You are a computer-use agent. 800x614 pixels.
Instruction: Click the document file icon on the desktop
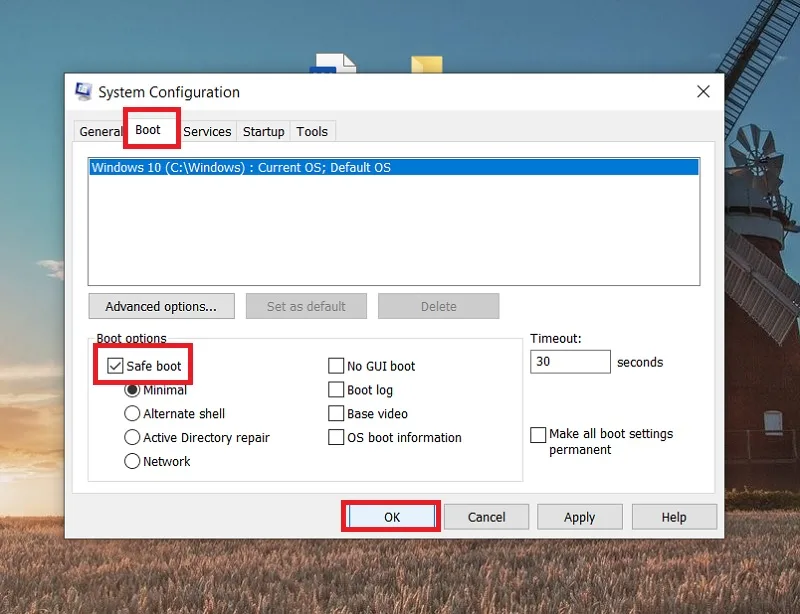[x=333, y=63]
